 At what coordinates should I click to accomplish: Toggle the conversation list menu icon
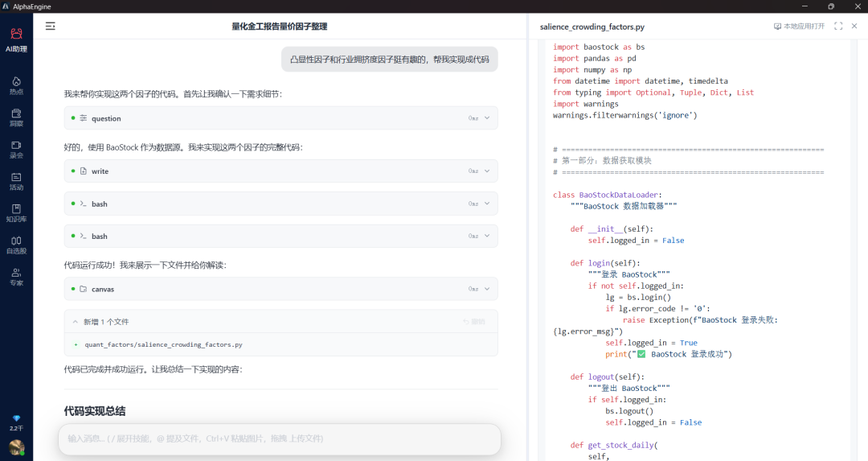[51, 26]
